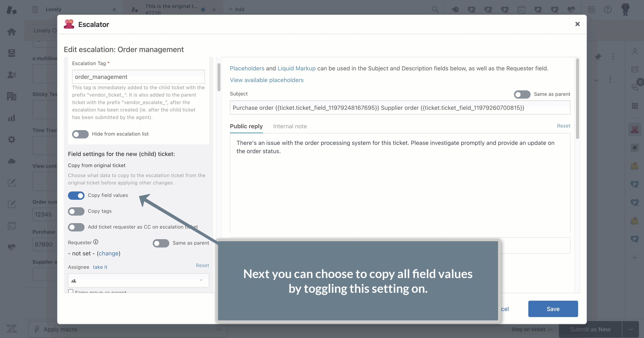Open Admin gear icon in sidebar
644x338 pixels.
[x=12, y=139]
